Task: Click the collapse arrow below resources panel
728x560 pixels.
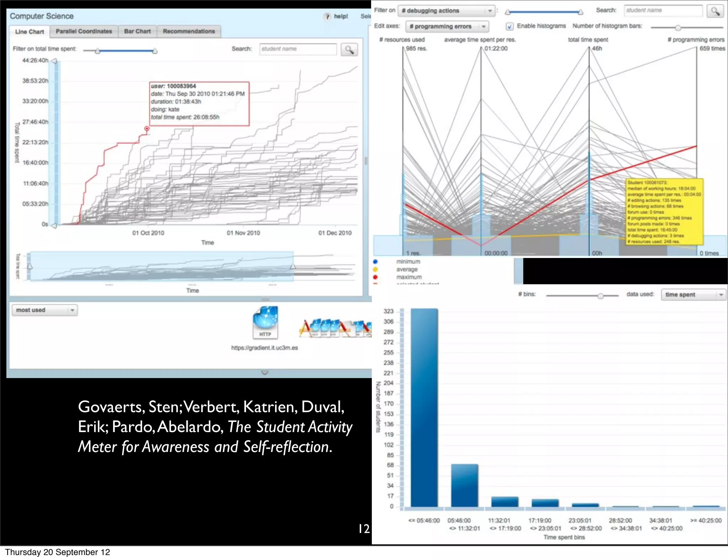Action: point(265,372)
